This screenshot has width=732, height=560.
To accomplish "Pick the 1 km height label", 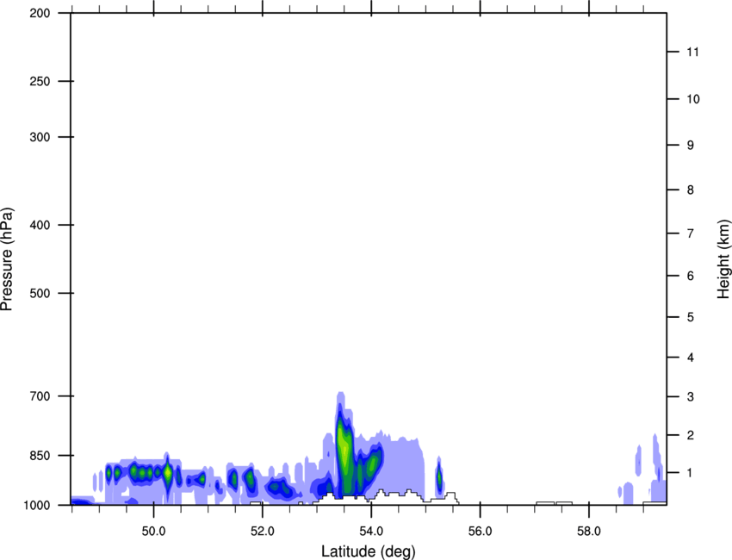I will click(x=691, y=473).
